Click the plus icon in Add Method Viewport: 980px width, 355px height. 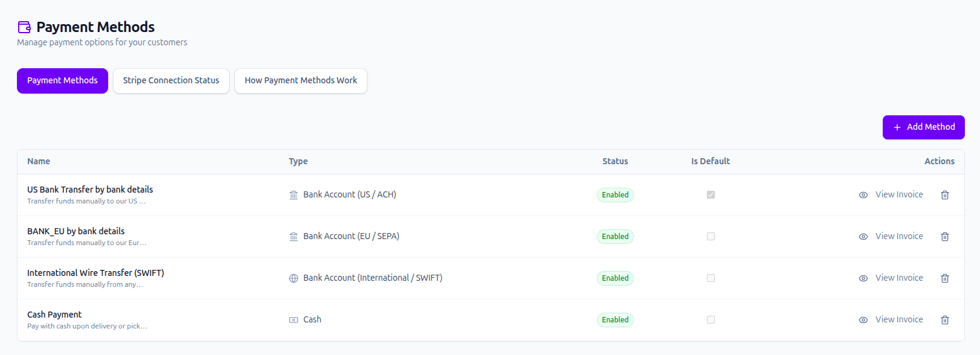coord(897,127)
